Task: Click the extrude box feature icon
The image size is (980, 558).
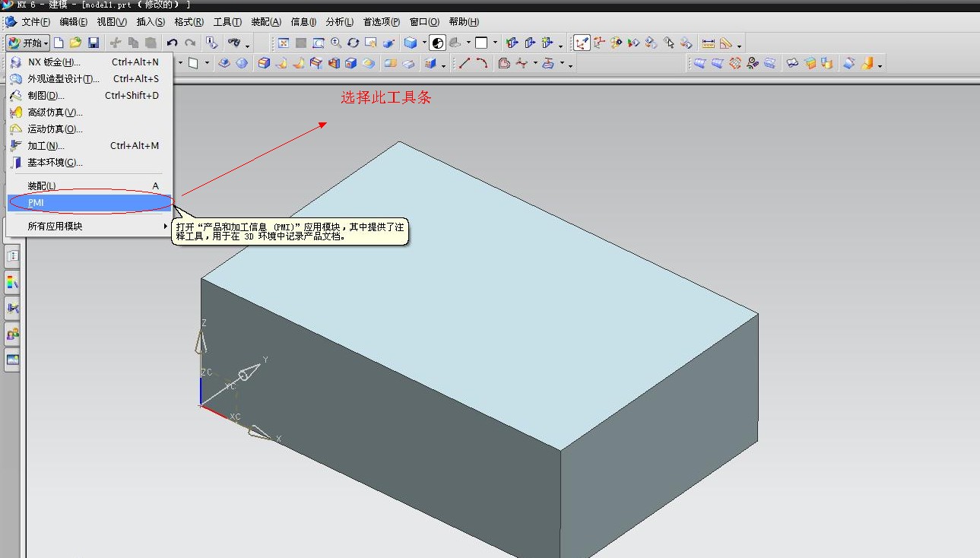Action: (264, 63)
